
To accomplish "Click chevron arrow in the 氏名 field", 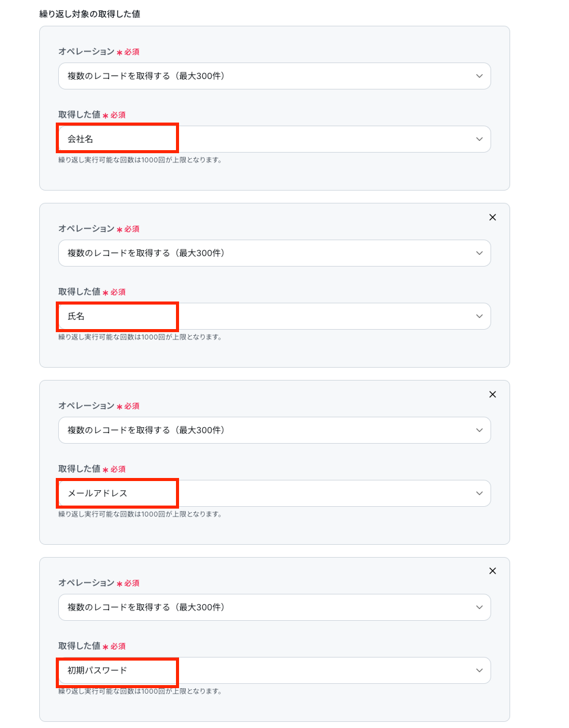I will click(479, 316).
